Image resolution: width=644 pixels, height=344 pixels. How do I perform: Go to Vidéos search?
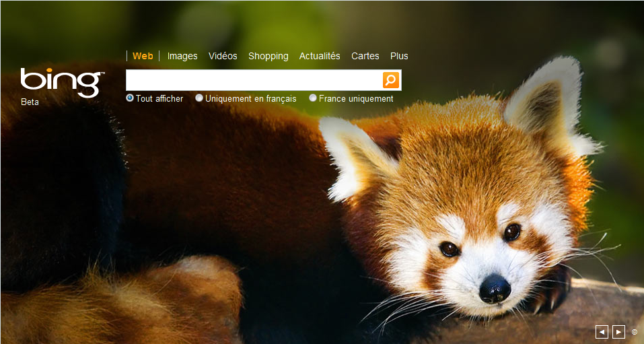pos(223,56)
